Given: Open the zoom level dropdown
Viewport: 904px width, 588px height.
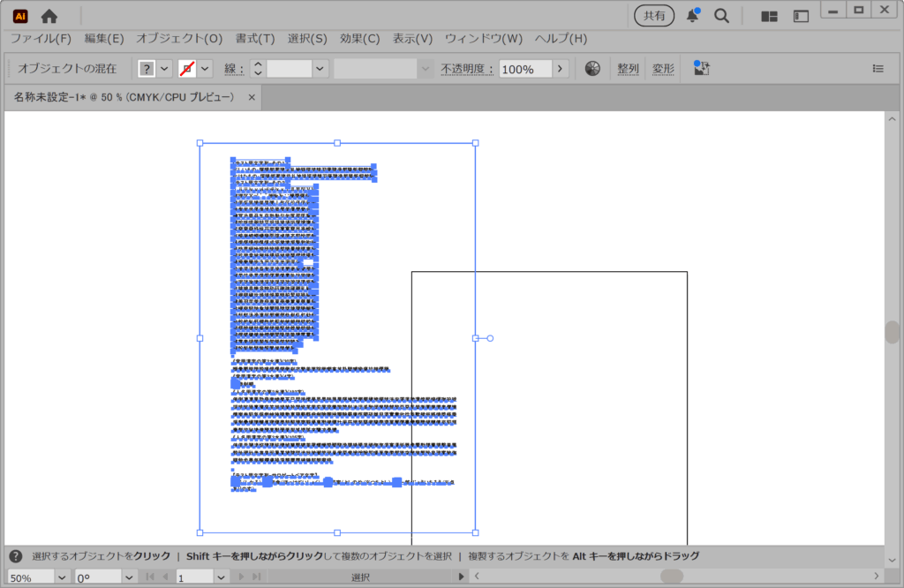Looking at the screenshot, I should (x=62, y=577).
